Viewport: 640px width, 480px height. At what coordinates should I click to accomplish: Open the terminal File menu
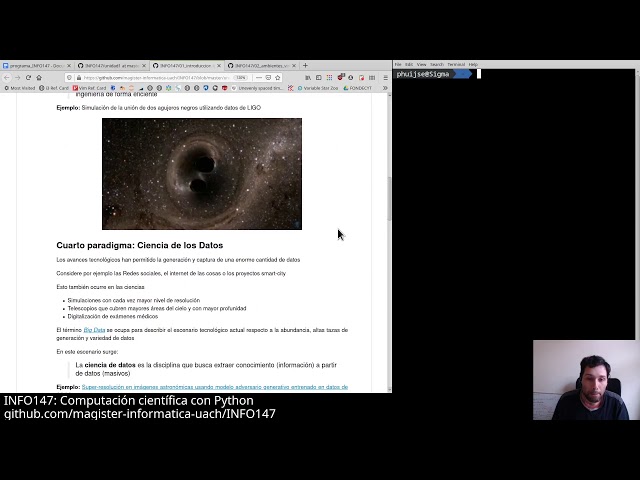(398, 64)
